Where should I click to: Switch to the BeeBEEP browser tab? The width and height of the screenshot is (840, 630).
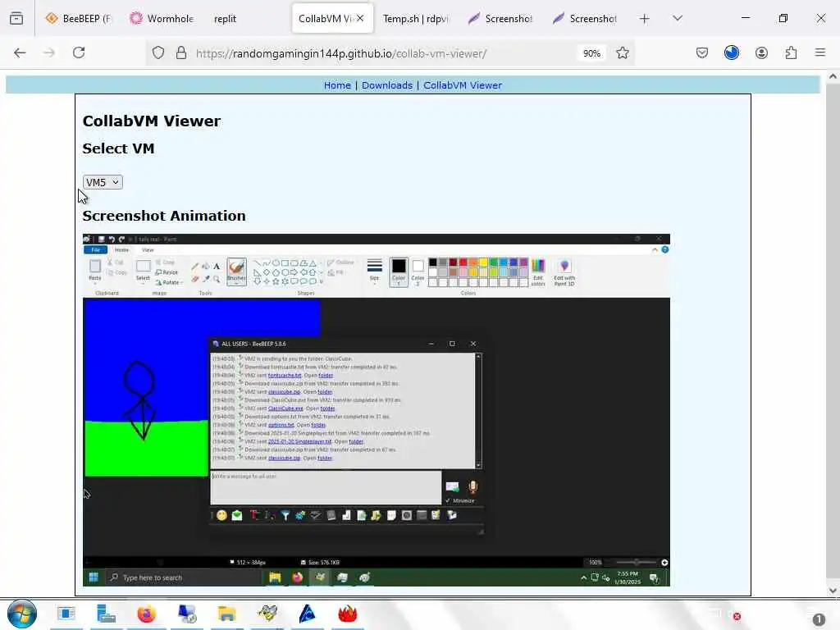click(78, 19)
